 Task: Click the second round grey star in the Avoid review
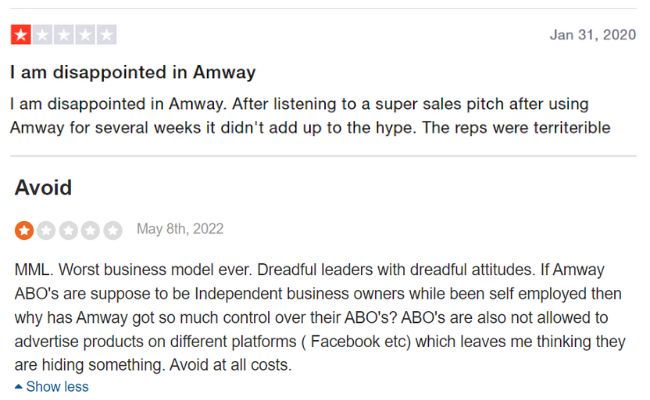coord(46,230)
